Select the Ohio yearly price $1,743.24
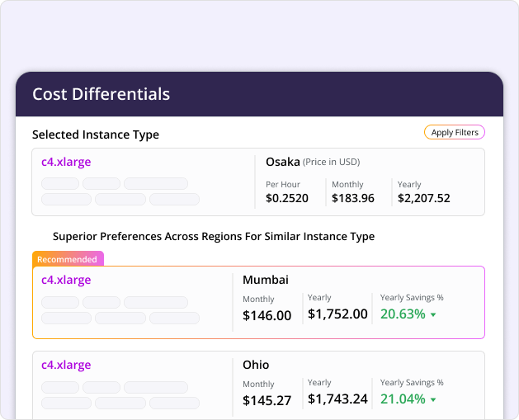 (337, 399)
